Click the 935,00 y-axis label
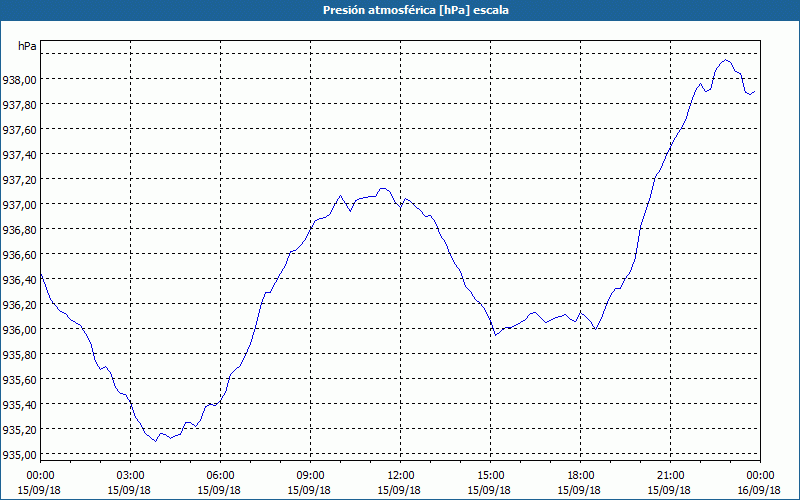This screenshot has width=800, height=500. (x=19, y=455)
